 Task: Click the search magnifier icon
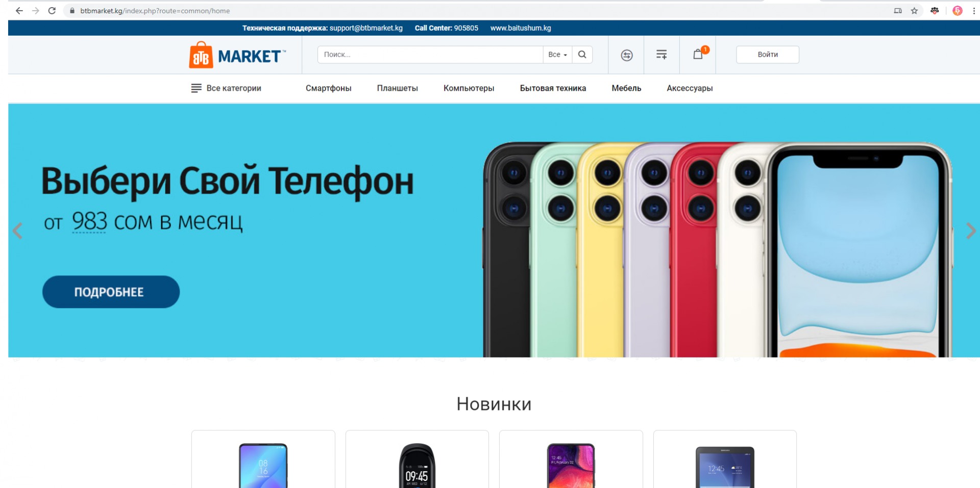pos(582,55)
